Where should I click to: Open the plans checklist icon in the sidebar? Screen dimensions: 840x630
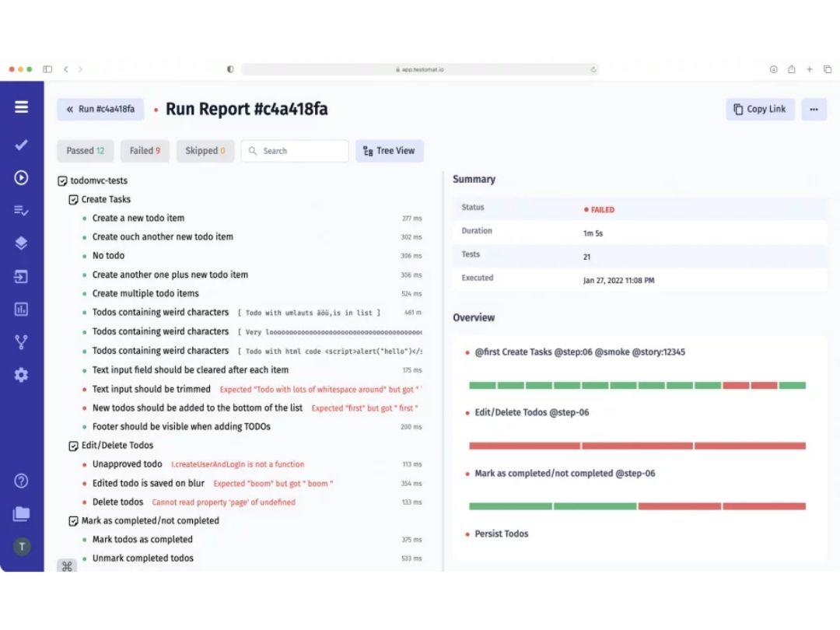pyautogui.click(x=22, y=211)
